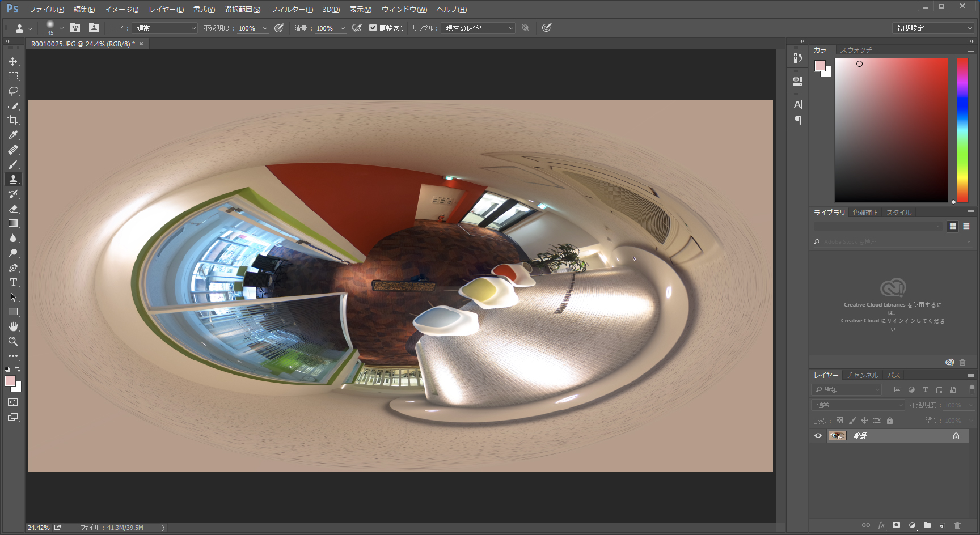Toggle lock transparent pixels in Layers panel
This screenshot has height=535, width=980.
[839, 421]
